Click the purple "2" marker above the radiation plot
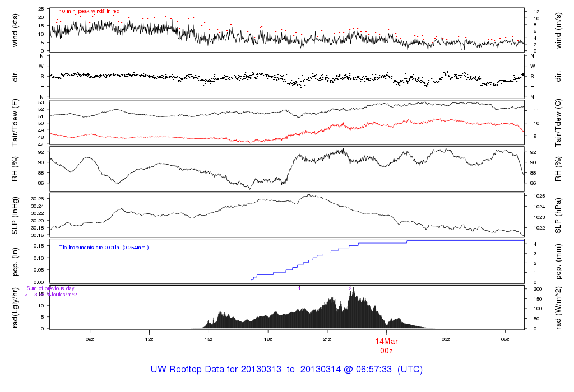This screenshot has width=574, height=392. (x=350, y=288)
